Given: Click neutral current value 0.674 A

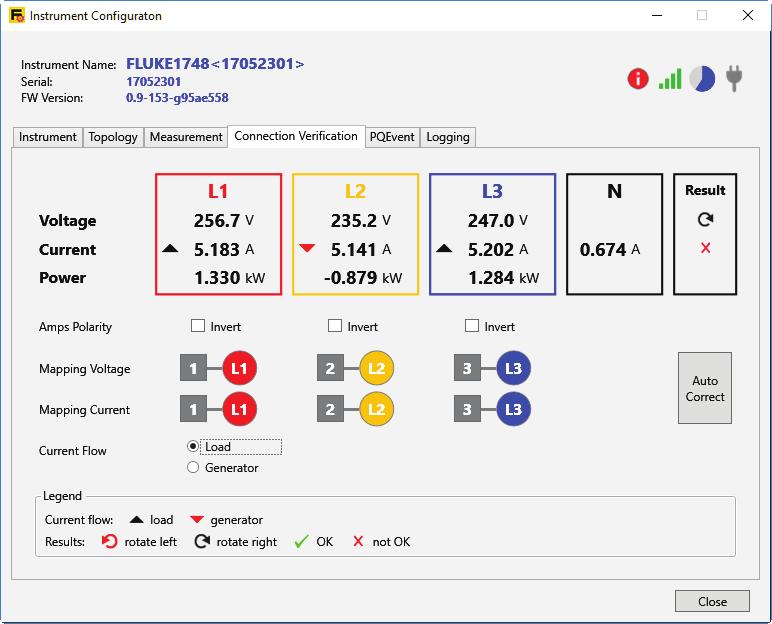Looking at the screenshot, I should [610, 249].
